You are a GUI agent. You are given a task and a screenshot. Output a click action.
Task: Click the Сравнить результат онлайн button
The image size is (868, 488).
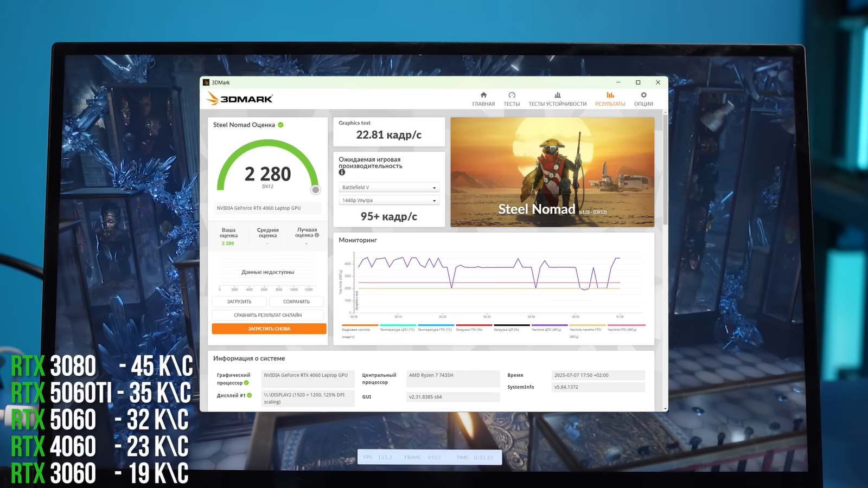click(268, 315)
